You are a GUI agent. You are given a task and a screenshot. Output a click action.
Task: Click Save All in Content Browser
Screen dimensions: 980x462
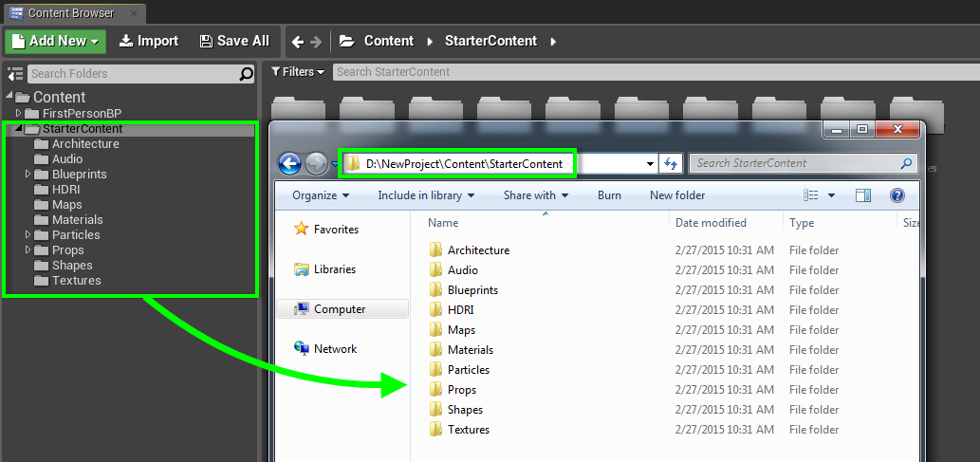pos(234,41)
